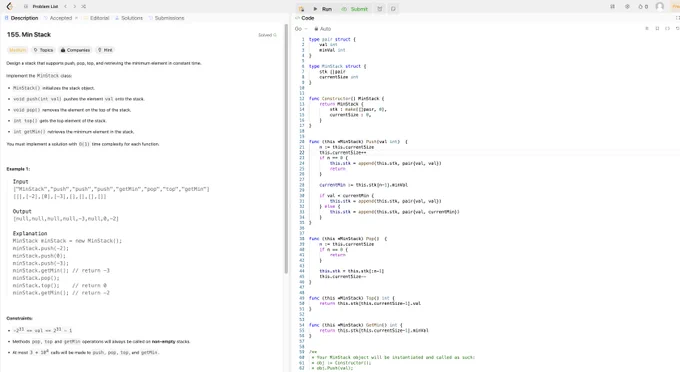This screenshot has width=680, height=372.
Task: Go to the previous problem arrow
Action: tap(65, 7)
